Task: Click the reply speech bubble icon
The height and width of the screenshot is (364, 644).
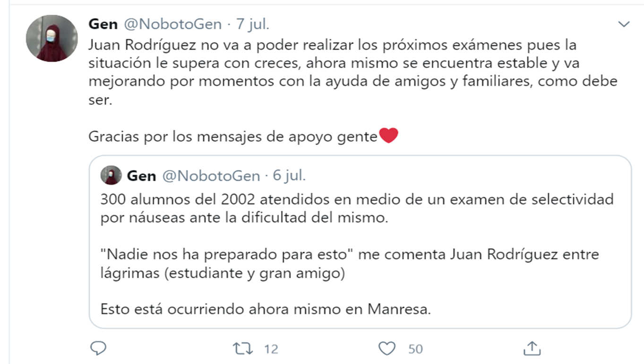Action: coord(98,348)
